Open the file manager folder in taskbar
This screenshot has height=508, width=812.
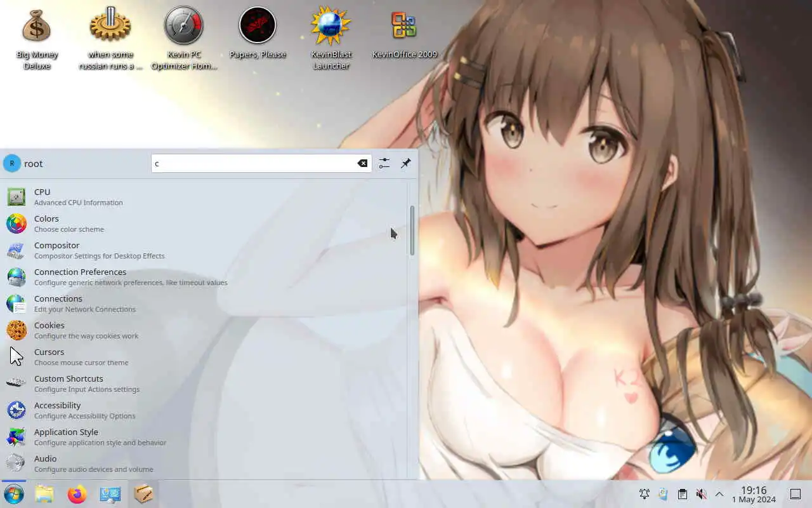[44, 494]
